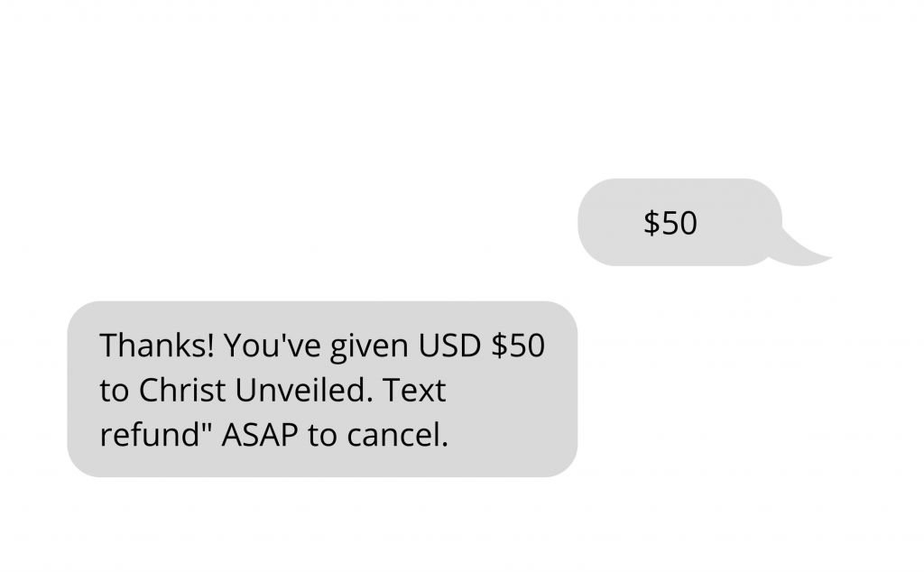Click the "to" before "cancel"
The image size is (924, 572).
tap(322, 436)
